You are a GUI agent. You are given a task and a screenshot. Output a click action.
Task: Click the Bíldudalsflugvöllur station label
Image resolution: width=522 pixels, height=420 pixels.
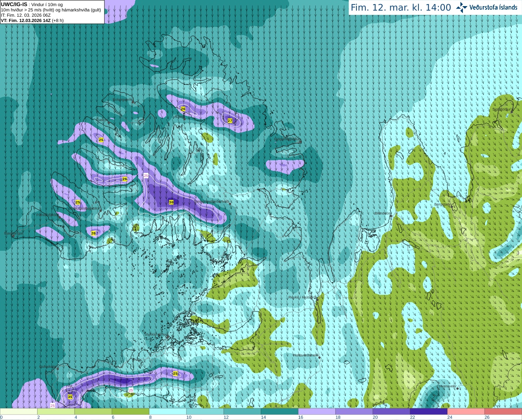point(84,208)
